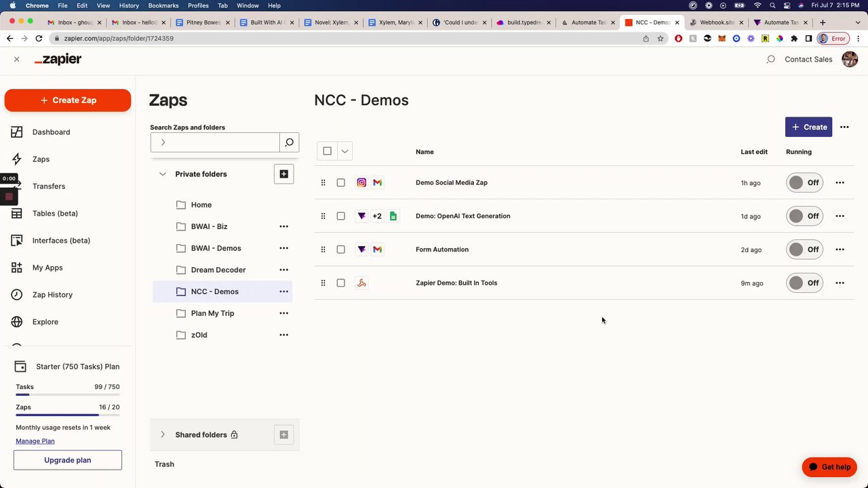Add a new private folder
The image size is (868, 488).
click(283, 174)
